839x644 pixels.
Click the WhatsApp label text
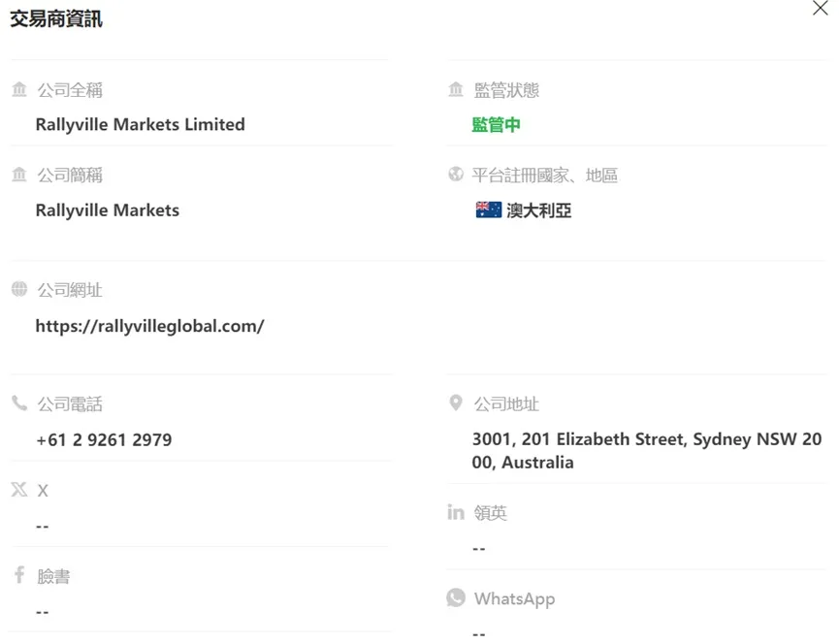point(514,599)
